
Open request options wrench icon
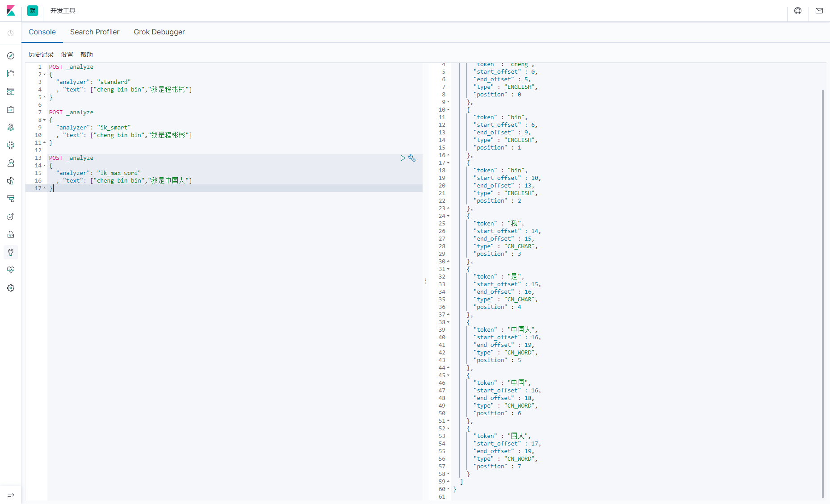pos(412,158)
